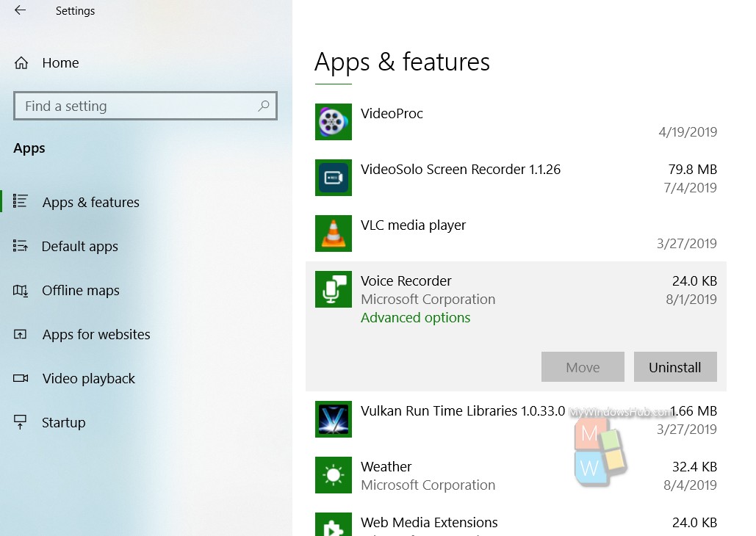The width and height of the screenshot is (756, 536).
Task: Select VideoSolo Screen Recorder 1.1.26 name
Action: [x=461, y=170]
